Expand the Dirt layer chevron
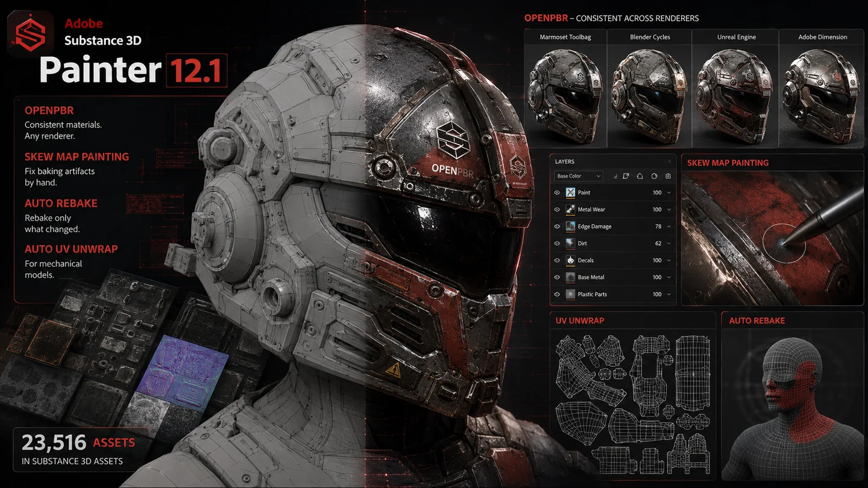 click(669, 243)
